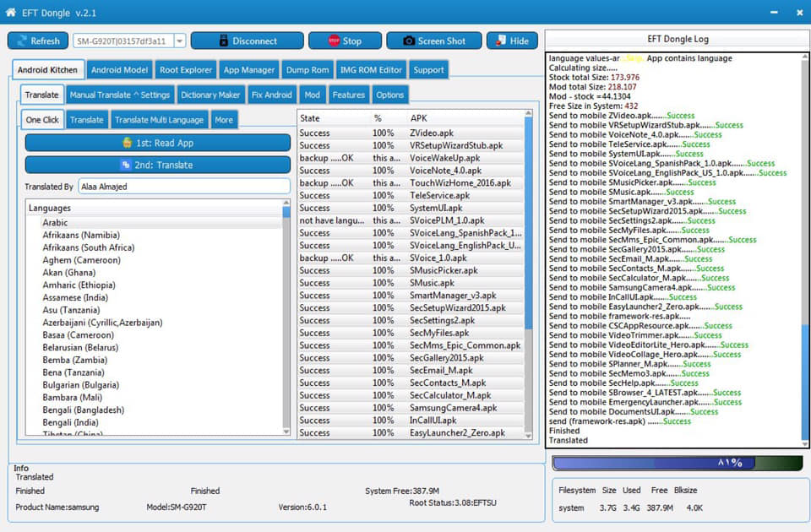Click the Languages list header
This screenshot has height=532, width=811.
[x=154, y=208]
